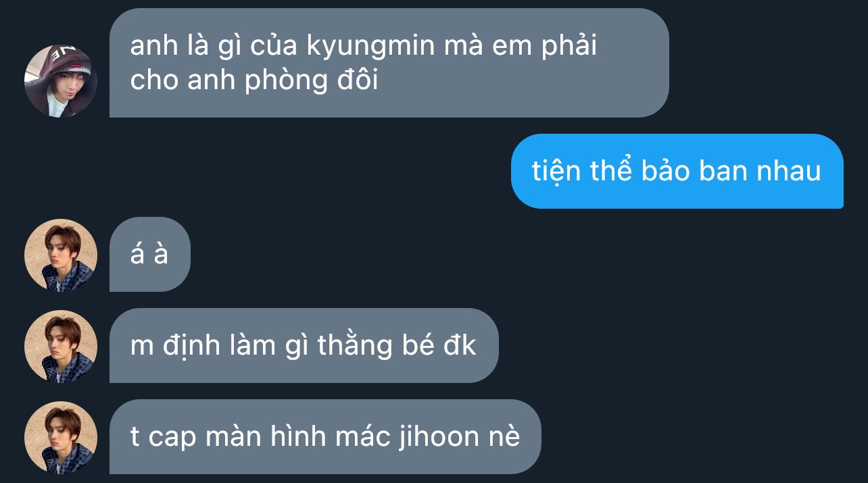Screen dimensions: 868x483
Task: Click the blue "tiện thể bảo ban nhau" bubble
Action: (x=677, y=171)
